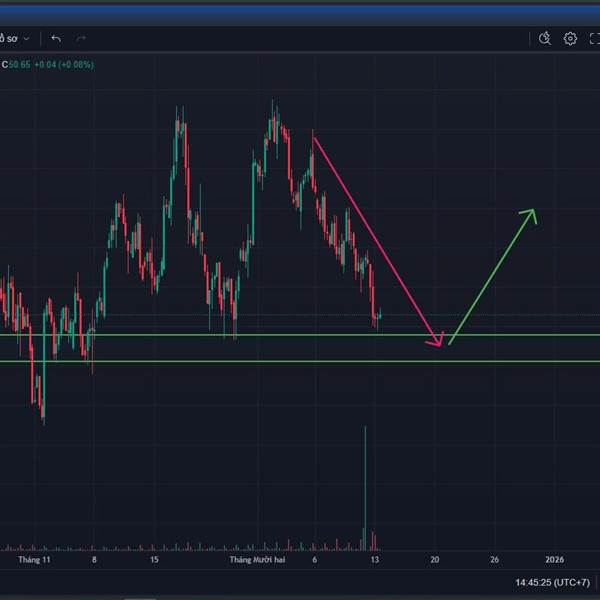Click the date 13 on time axis
Image resolution: width=600 pixels, height=600 pixels.
click(x=375, y=561)
